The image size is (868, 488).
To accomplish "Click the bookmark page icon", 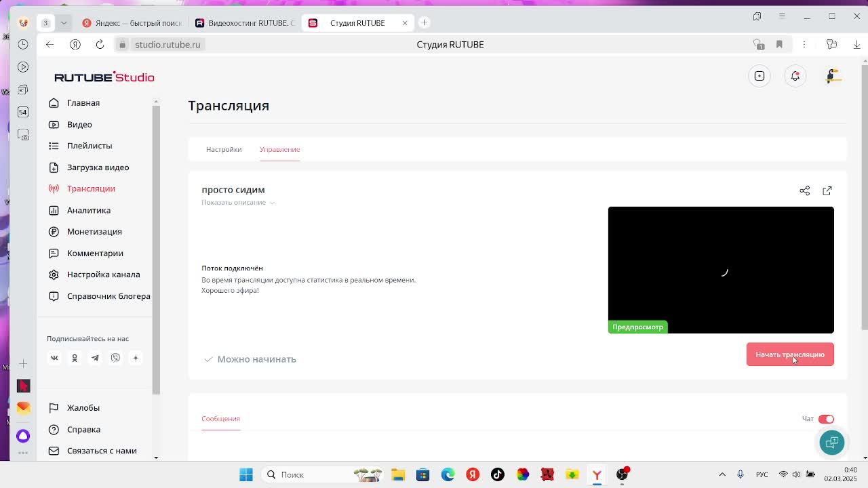I will [779, 45].
